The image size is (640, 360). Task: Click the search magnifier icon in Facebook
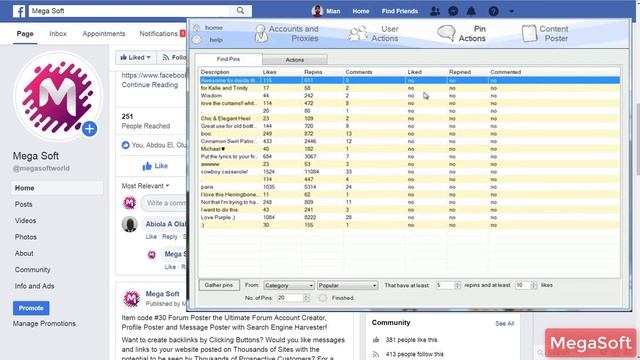pyautogui.click(x=240, y=11)
